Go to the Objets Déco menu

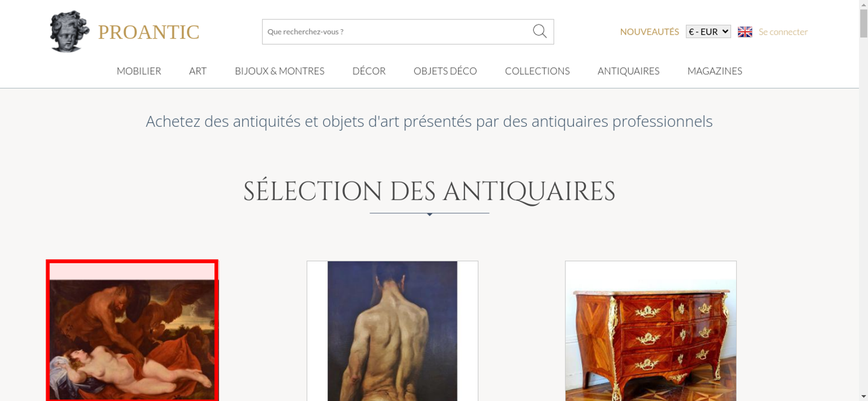pyautogui.click(x=445, y=71)
